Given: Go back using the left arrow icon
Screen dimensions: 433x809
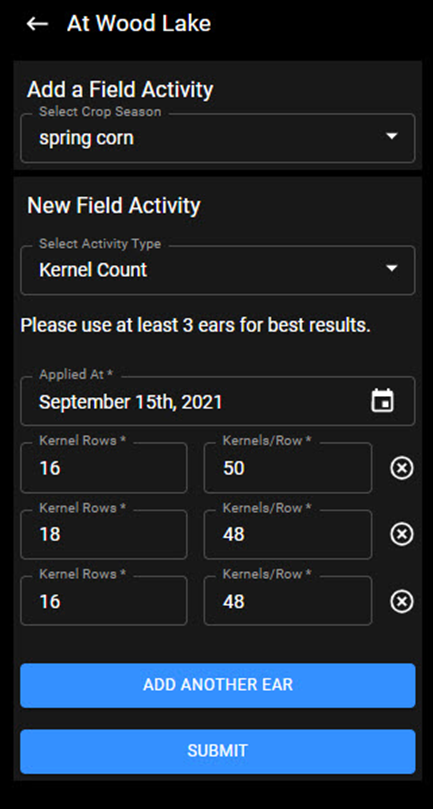Looking at the screenshot, I should pyautogui.click(x=37, y=24).
